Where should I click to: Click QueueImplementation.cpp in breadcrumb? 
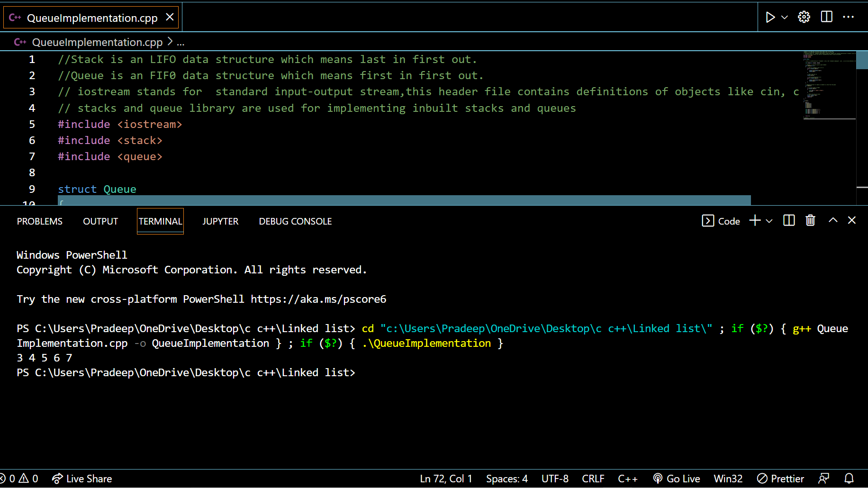(97, 42)
